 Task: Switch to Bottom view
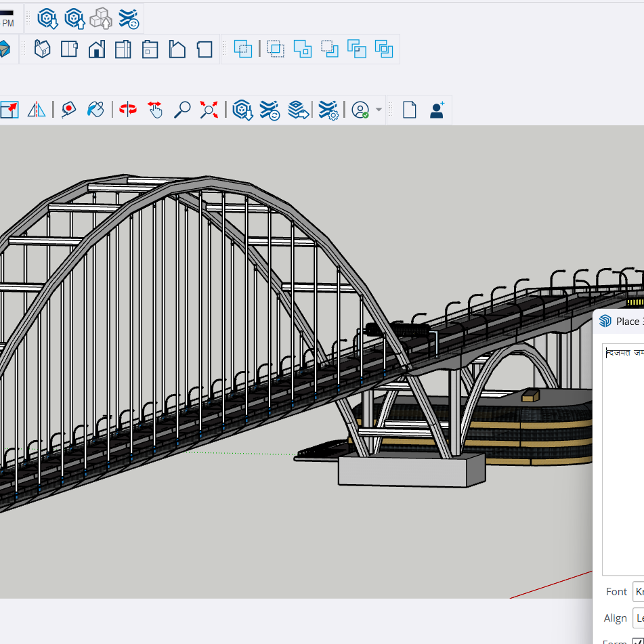pyautogui.click(x=204, y=49)
